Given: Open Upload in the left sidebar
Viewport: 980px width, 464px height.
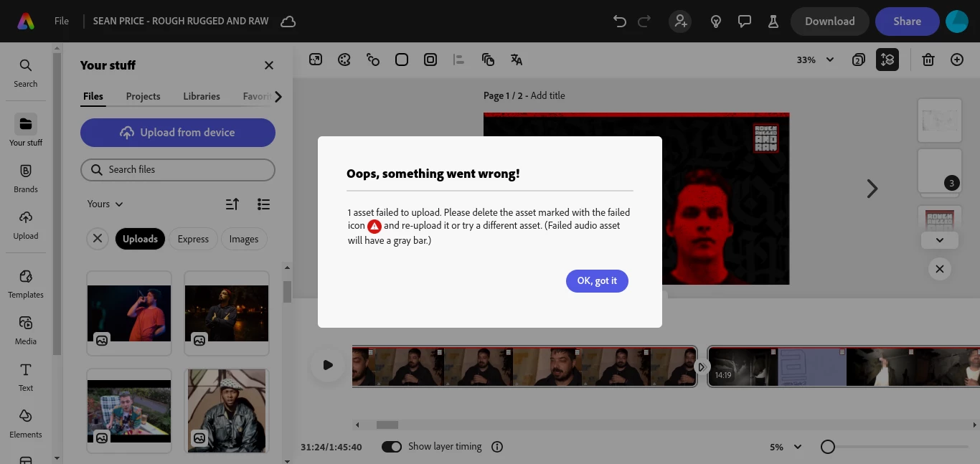Looking at the screenshot, I should (x=26, y=224).
